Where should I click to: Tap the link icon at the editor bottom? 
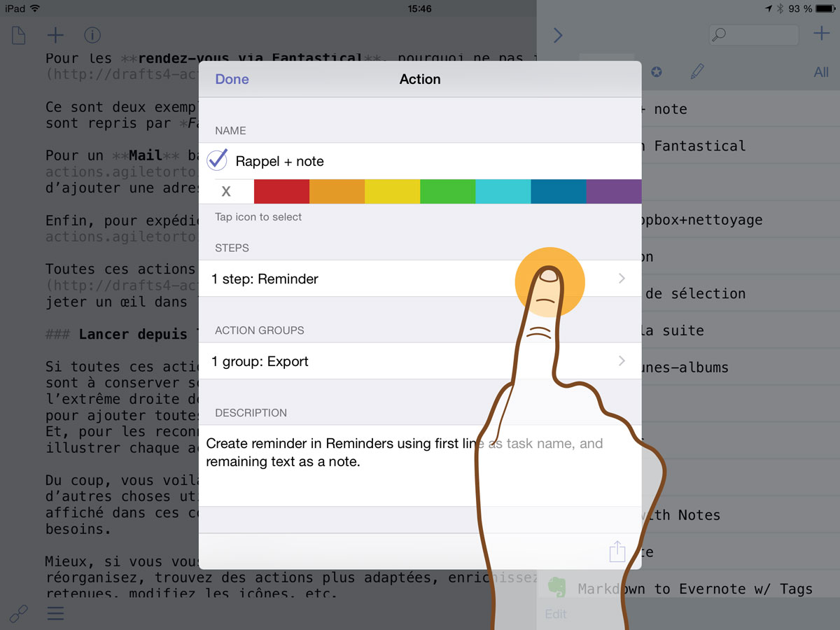click(x=18, y=614)
